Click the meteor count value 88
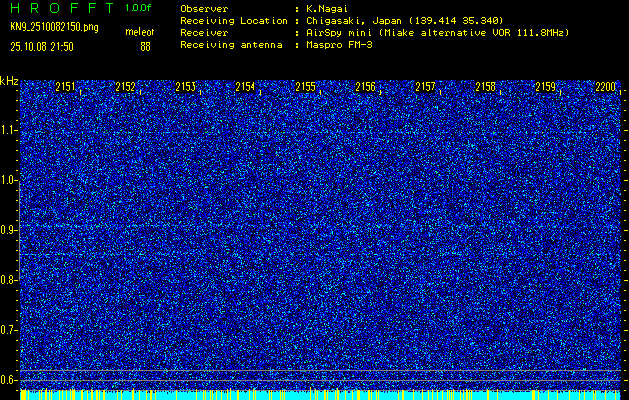Image resolution: width=629 pixels, height=400 pixels. click(x=145, y=46)
